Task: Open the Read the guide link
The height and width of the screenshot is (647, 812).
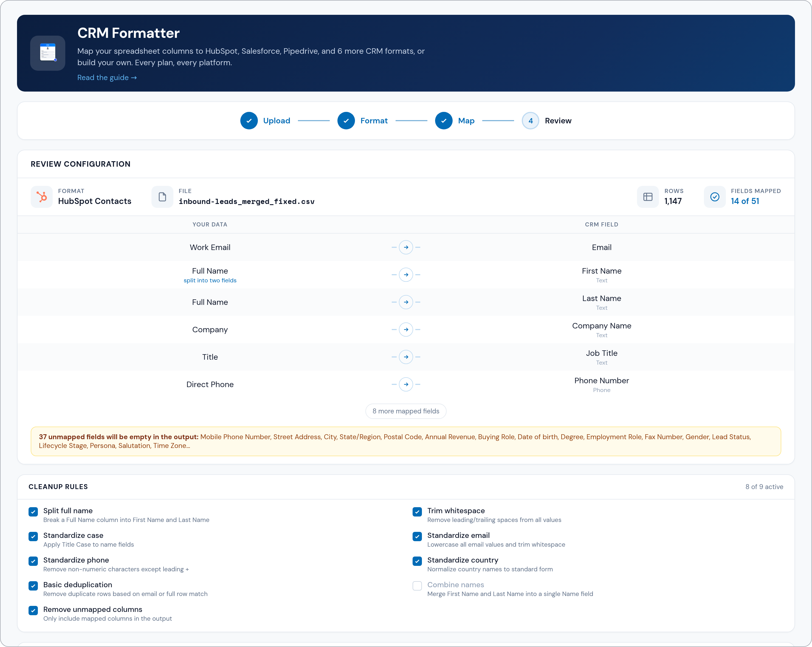Action: 107,78
